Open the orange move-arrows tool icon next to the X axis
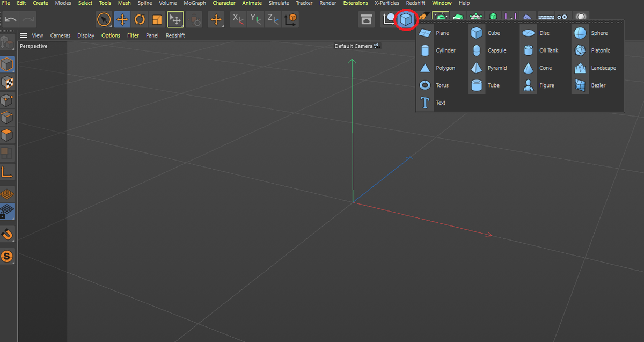 point(216,20)
